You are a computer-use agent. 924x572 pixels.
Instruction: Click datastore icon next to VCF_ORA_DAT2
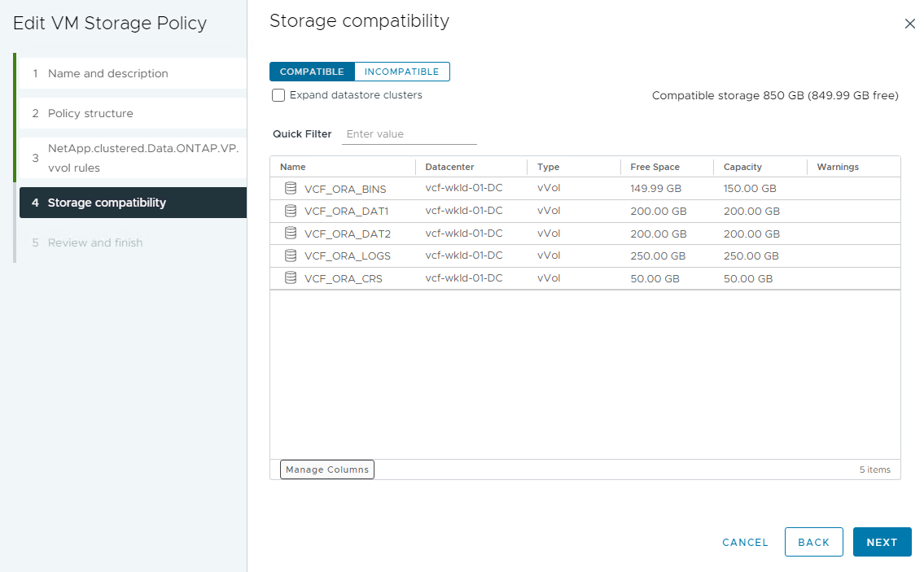coord(291,233)
